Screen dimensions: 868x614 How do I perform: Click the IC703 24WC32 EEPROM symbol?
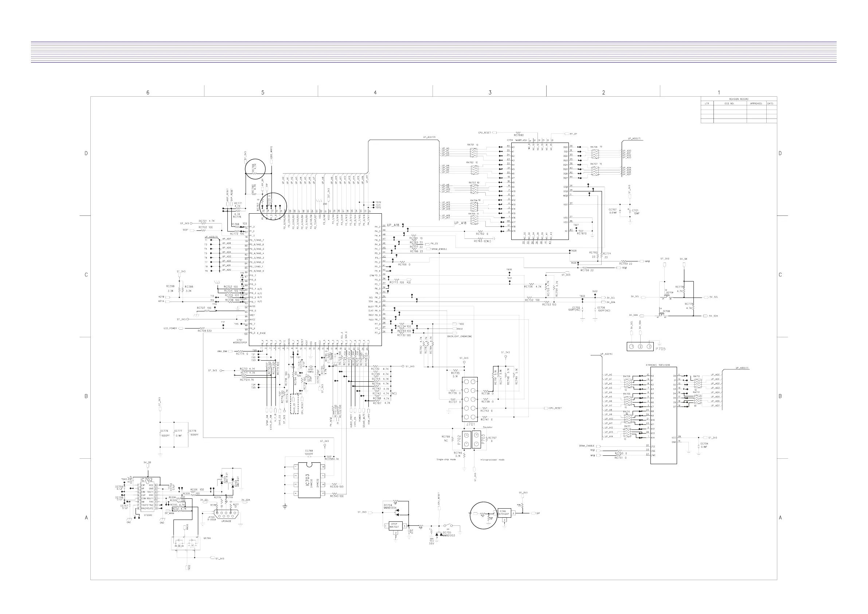[x=309, y=480]
